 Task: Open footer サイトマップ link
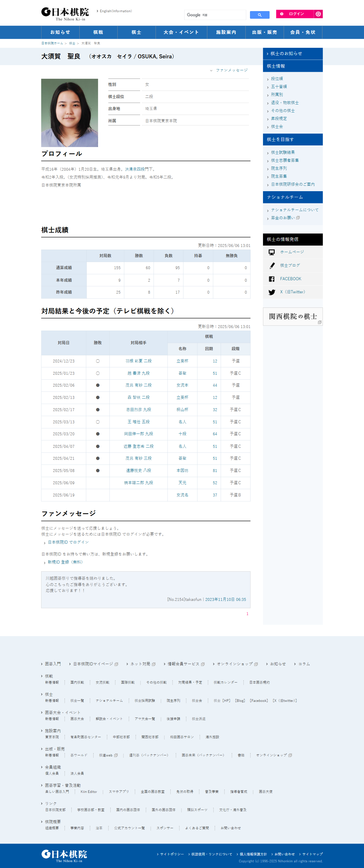pos(312,854)
